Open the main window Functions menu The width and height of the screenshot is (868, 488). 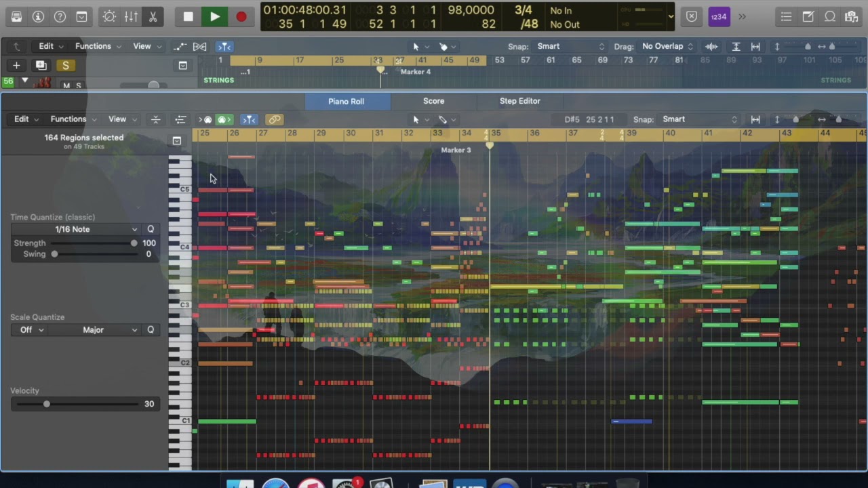pyautogui.click(x=98, y=46)
